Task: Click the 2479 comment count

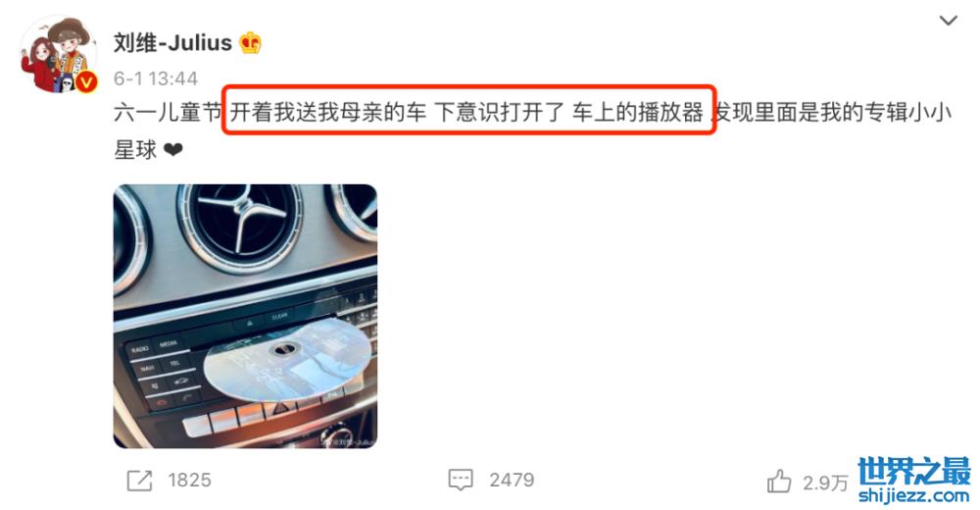Action: coord(512,481)
